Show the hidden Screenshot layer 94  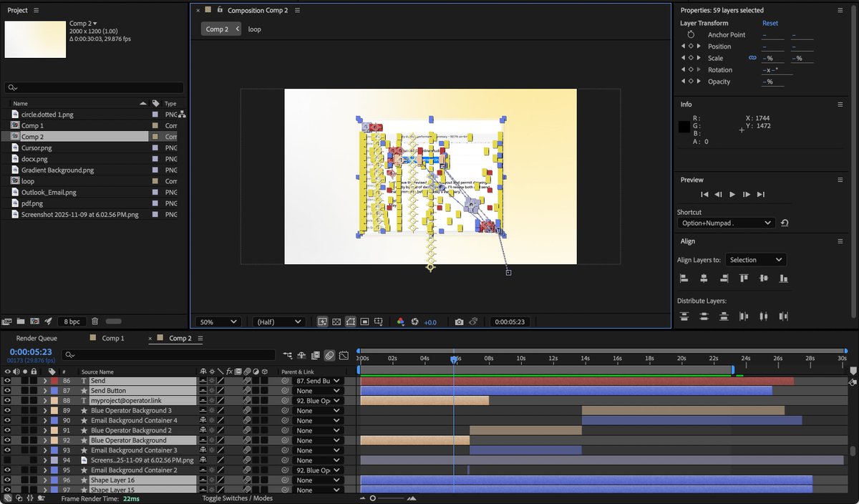coord(7,460)
